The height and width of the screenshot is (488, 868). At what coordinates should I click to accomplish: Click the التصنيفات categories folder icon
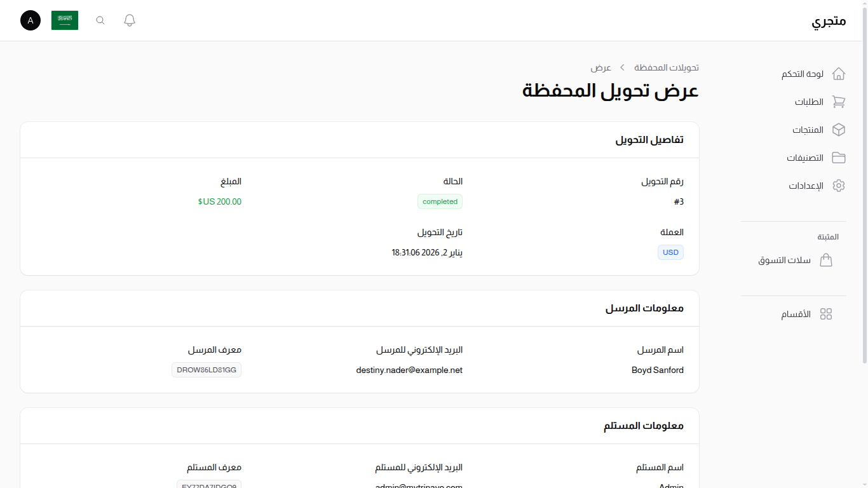pos(839,158)
